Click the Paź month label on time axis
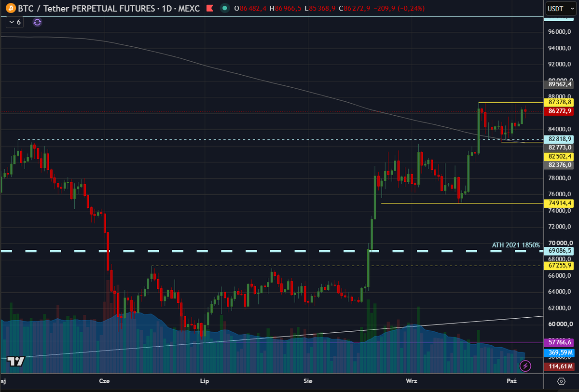This screenshot has height=392, width=579. (512, 381)
